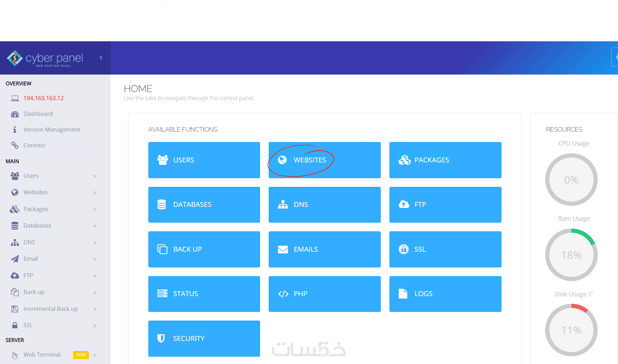Screen dimensions: 618x364
Task: Click the Web Terminal flame icon
Action: tap(15, 355)
